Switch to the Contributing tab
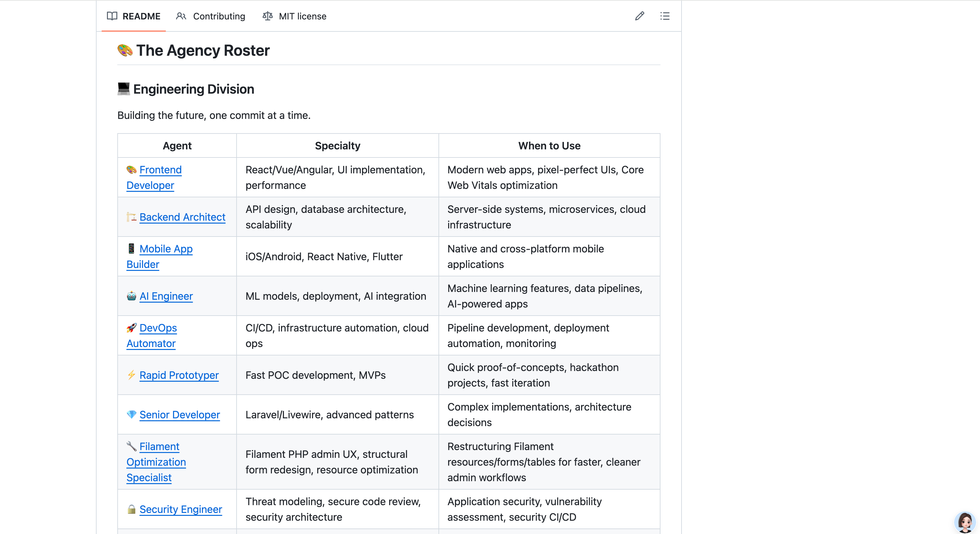This screenshot has height=534, width=980. 210,16
